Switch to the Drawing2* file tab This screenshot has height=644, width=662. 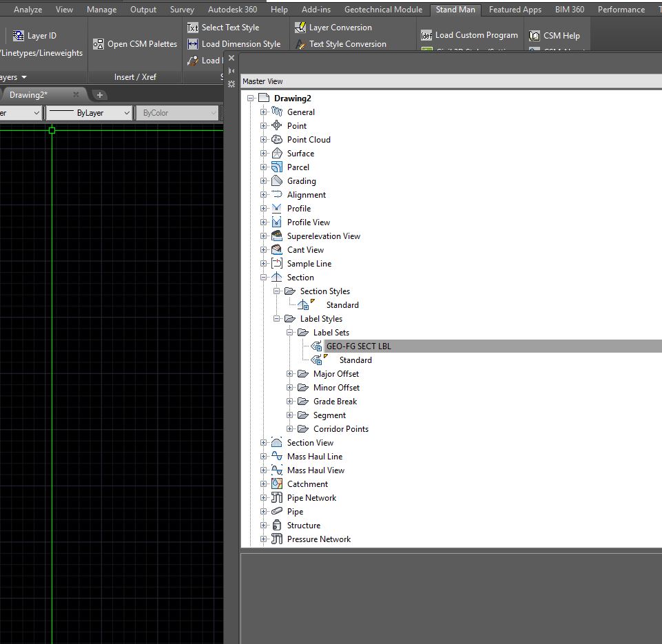[x=29, y=95]
